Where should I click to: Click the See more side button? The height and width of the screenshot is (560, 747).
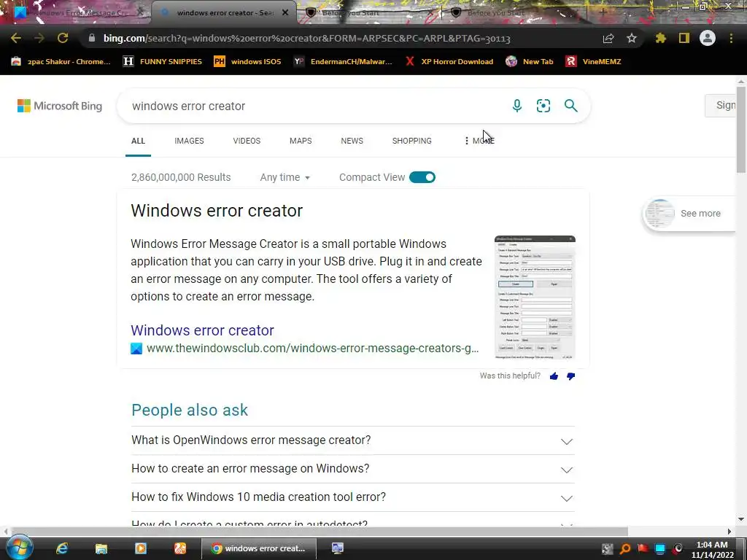[689, 214]
